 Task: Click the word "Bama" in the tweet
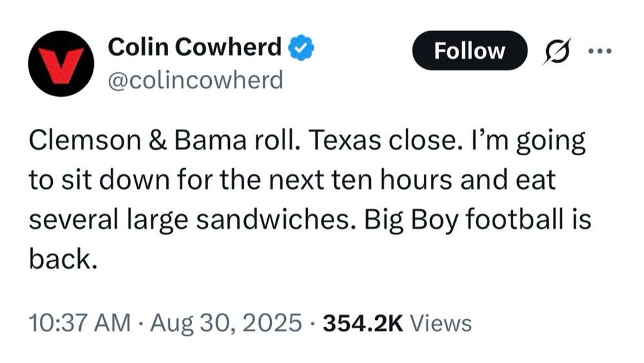[211, 141]
